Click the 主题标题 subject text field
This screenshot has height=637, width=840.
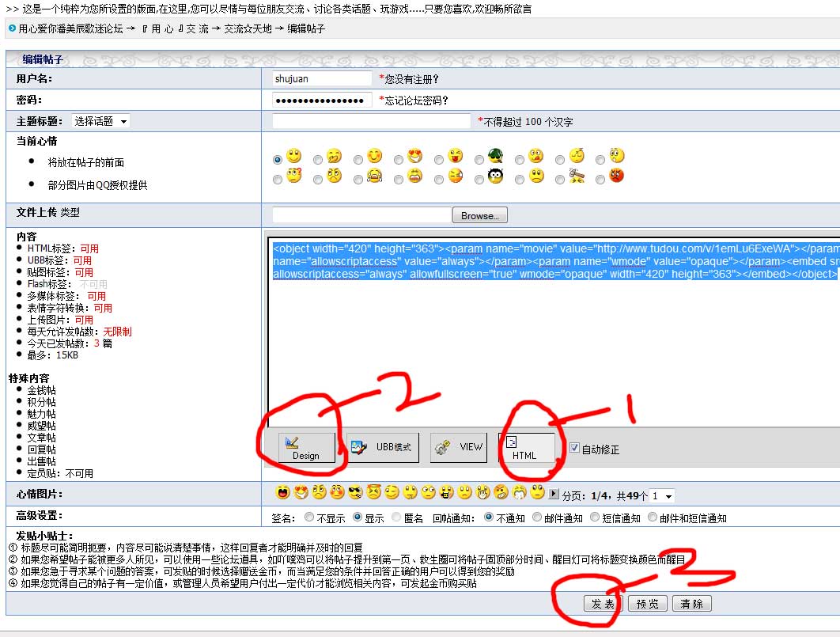[x=372, y=121]
